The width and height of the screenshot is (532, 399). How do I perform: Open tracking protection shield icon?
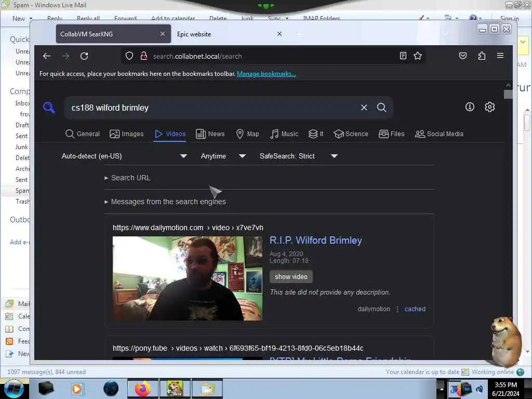129,56
